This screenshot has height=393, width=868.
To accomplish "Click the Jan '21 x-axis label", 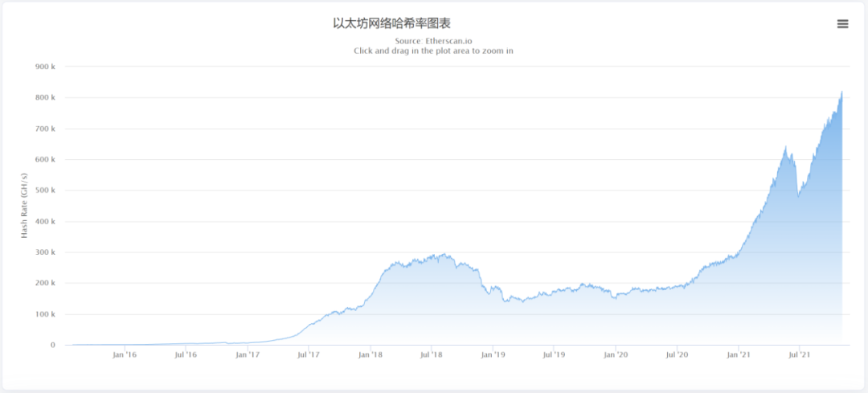I will [x=739, y=354].
